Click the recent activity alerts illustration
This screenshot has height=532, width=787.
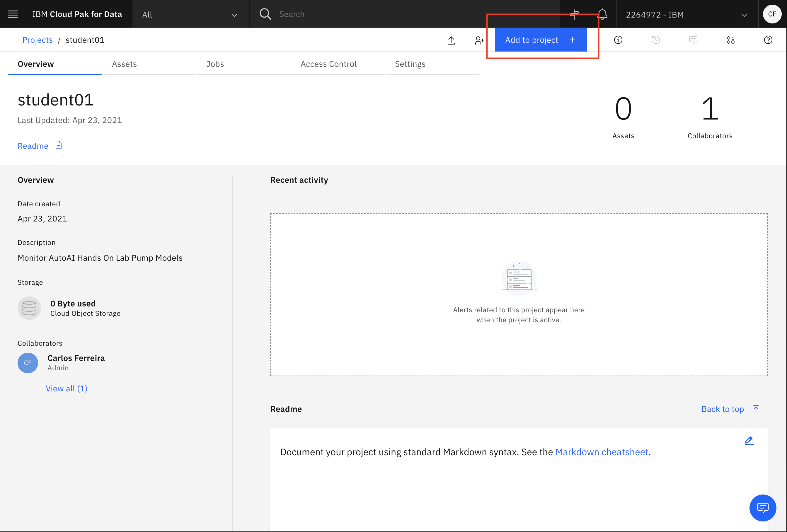pyautogui.click(x=519, y=278)
